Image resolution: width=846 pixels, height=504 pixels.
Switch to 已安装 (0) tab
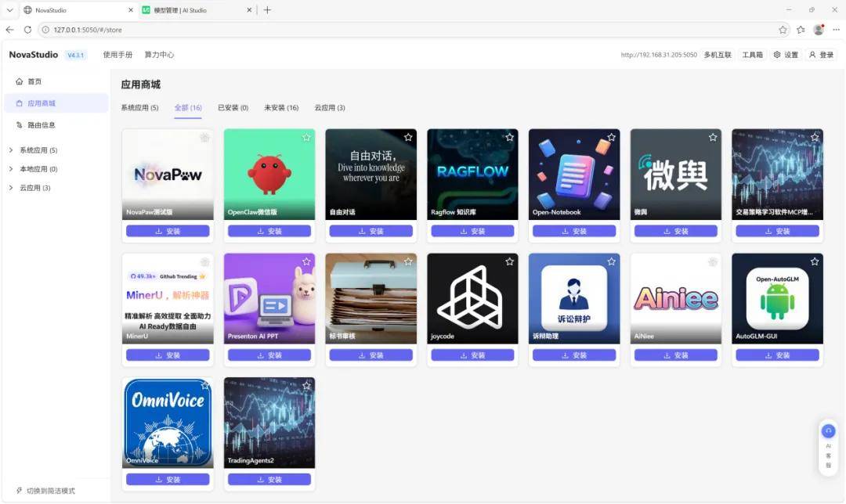233,108
